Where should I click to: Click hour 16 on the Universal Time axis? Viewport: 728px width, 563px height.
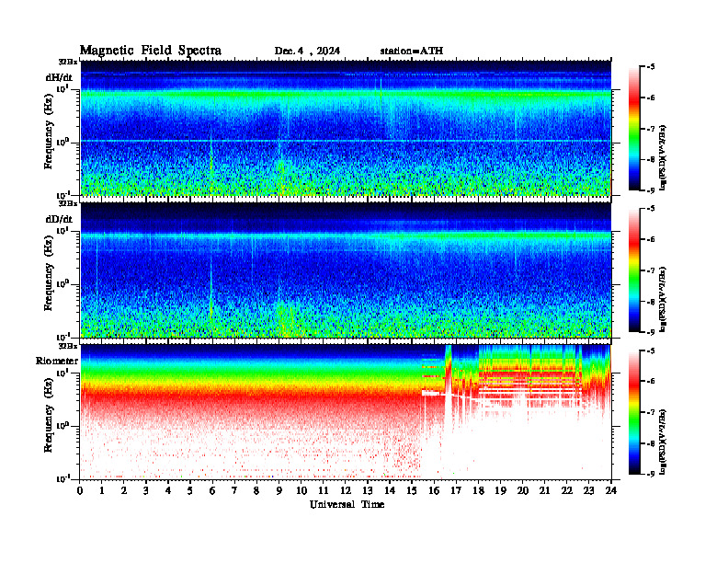[434, 491]
